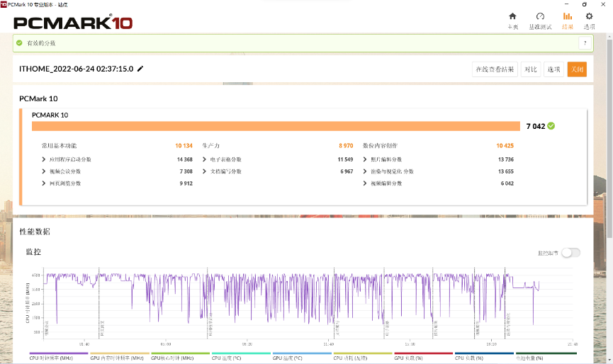Click the GPU load (%) red legend swatch
Viewport: 613px width, 364px height.
423,353
